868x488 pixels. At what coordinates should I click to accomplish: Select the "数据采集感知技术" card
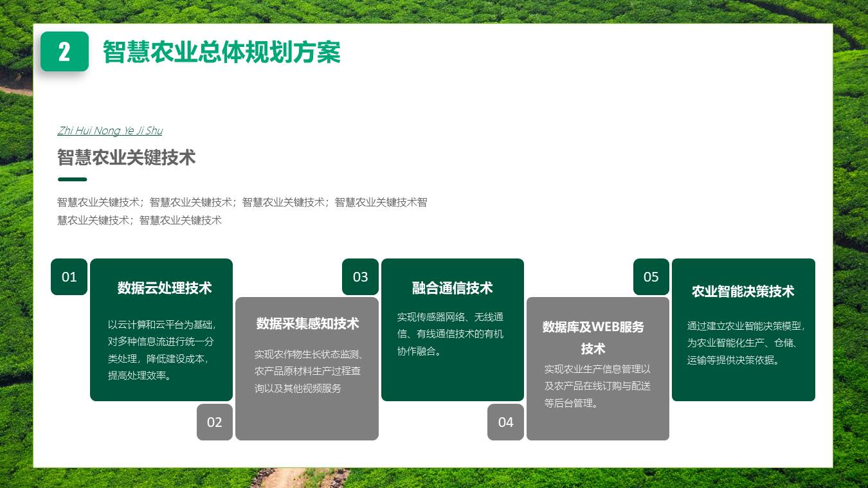(307, 368)
